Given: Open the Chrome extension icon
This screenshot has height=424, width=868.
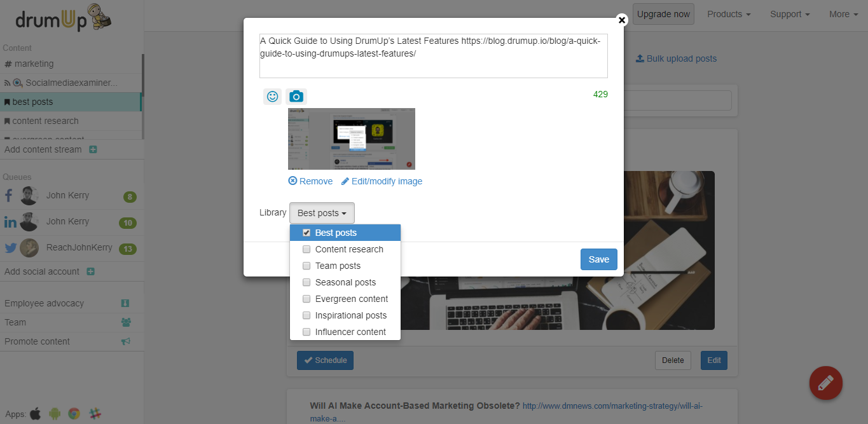Looking at the screenshot, I should pyautogui.click(x=74, y=414).
